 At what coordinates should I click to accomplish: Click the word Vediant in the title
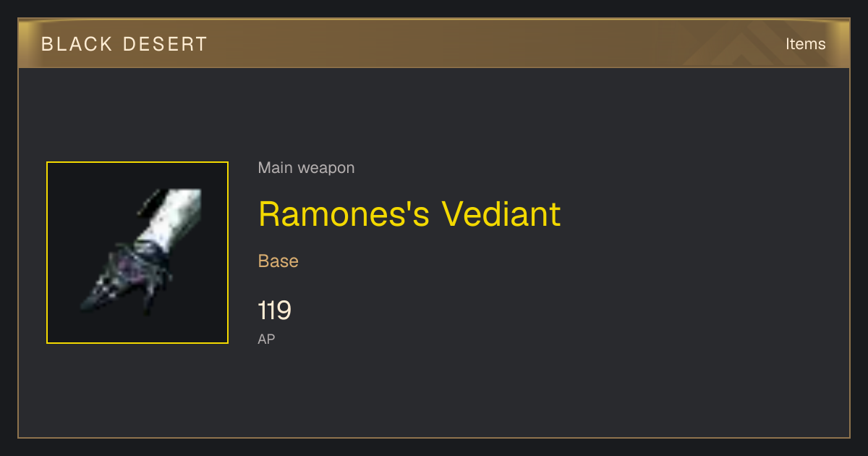pos(501,214)
